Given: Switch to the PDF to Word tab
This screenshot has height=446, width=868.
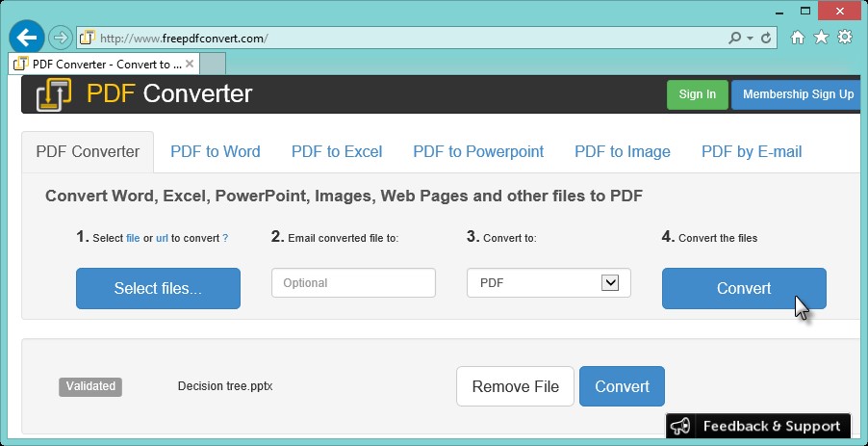Looking at the screenshot, I should [216, 152].
